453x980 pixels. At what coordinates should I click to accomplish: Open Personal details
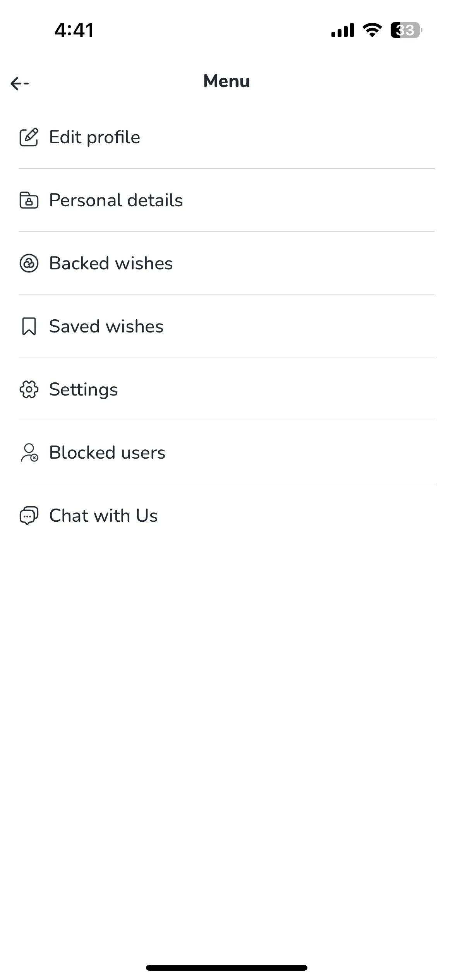(226, 200)
